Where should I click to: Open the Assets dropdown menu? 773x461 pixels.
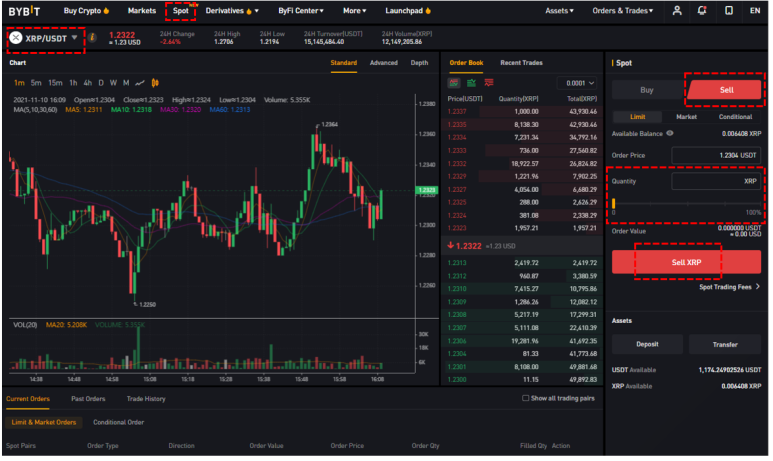coord(562,11)
